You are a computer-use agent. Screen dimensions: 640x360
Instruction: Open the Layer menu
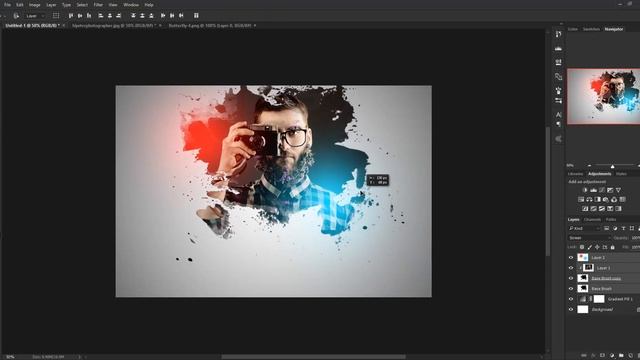click(x=51, y=5)
